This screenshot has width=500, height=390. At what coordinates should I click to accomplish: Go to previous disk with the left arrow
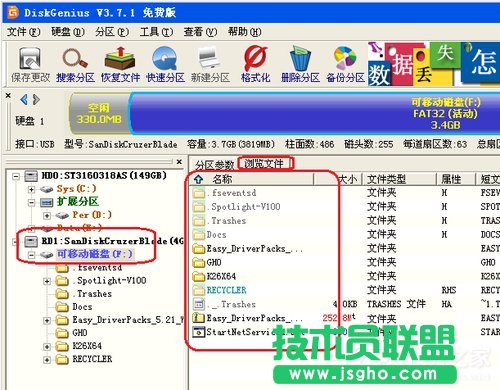(24, 99)
